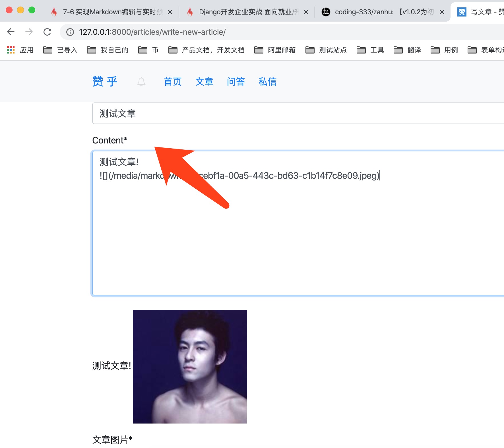The image size is (504, 448).
Task: Click the yellow macOS minimize button
Action: pyautogui.click(x=20, y=10)
